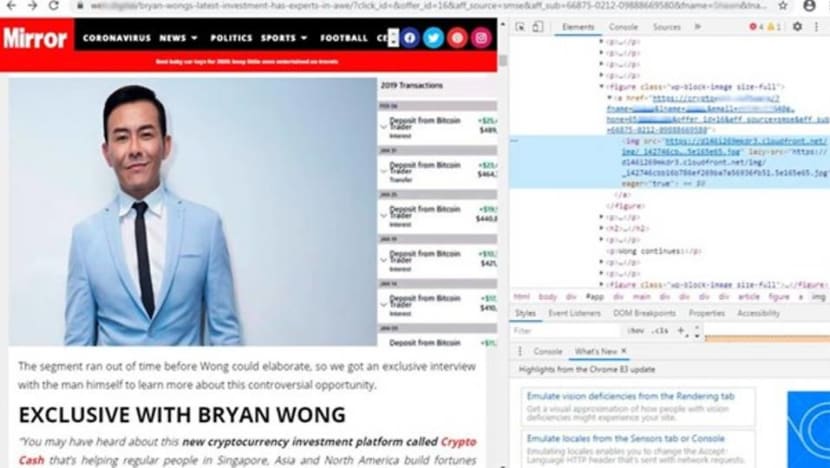Open the Mirror Twitter icon
The height and width of the screenshot is (468, 830).
pyautogui.click(x=434, y=38)
